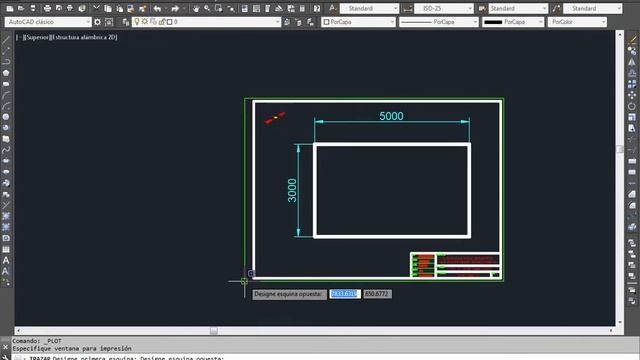Image resolution: width=640 pixels, height=360 pixels.
Task: Open the PorColor plot style dropdown
Action: [x=577, y=22]
